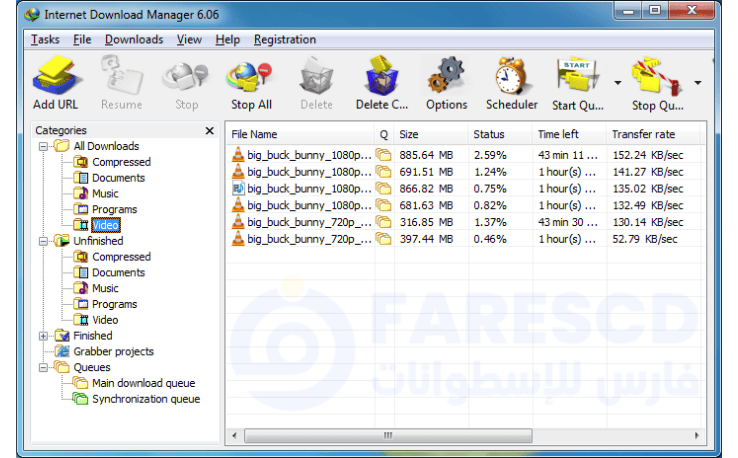Select the 691.51 MB download row
Image resolution: width=738 pixels, height=458 pixels.
point(465,172)
